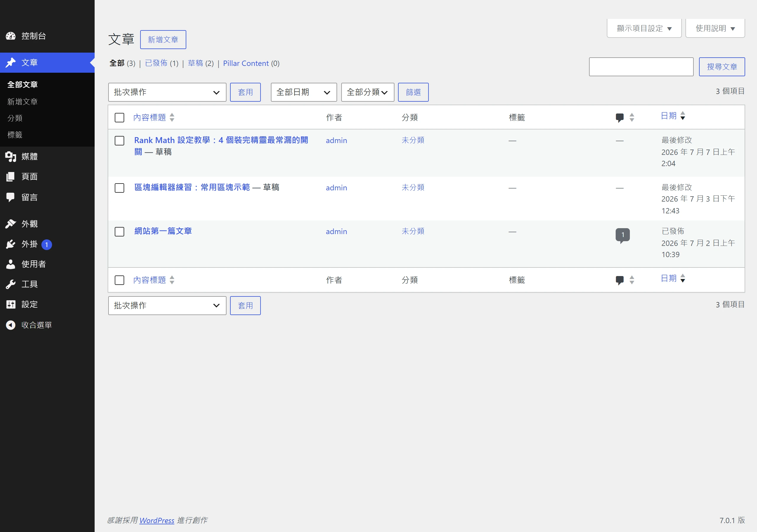Click the 搜尋文章 button
The width and height of the screenshot is (757, 532).
click(722, 67)
